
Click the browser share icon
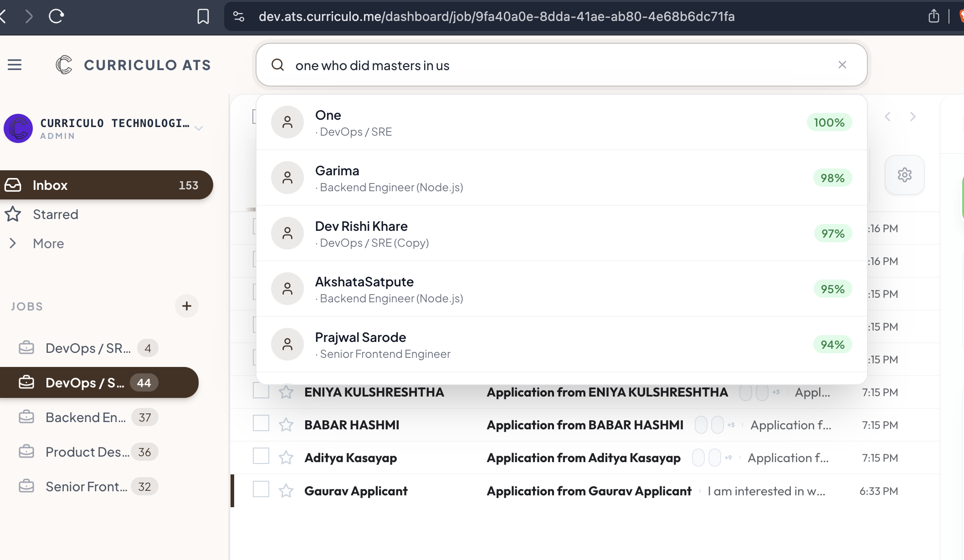coord(933,16)
